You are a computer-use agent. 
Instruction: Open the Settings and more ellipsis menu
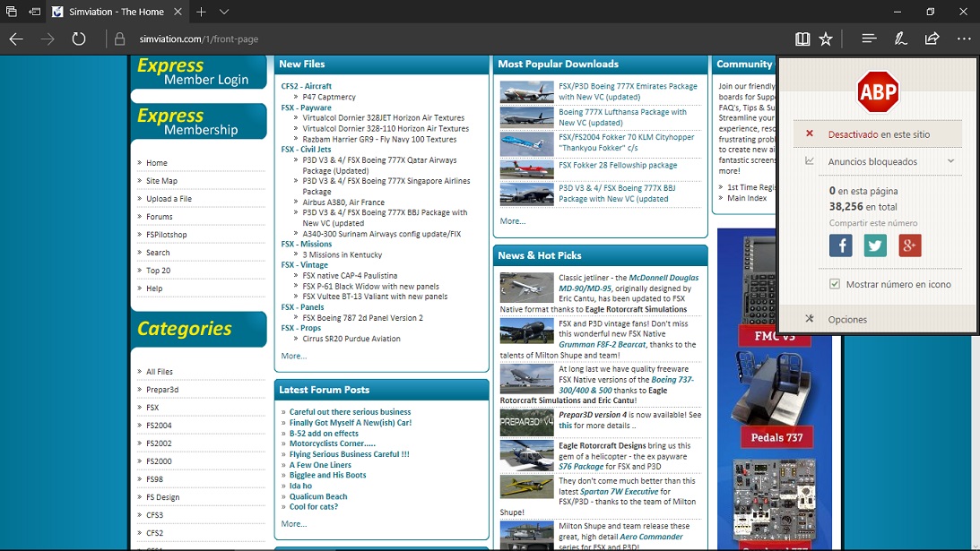tap(964, 39)
